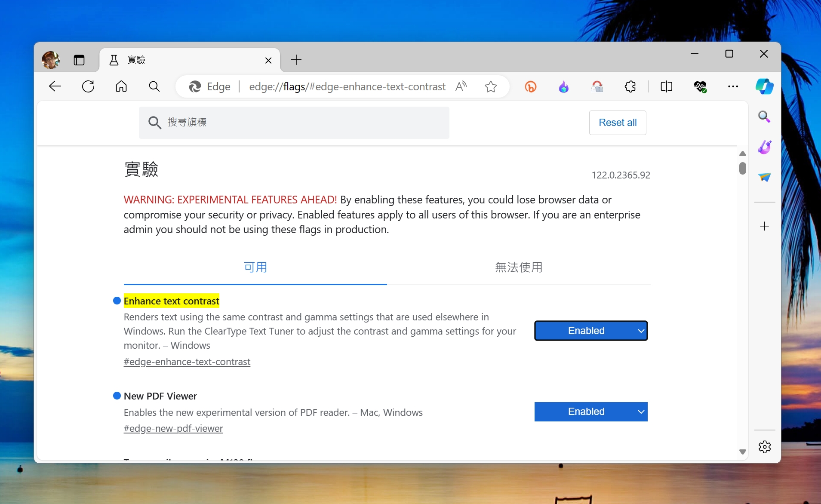Follow the #edge-enhance-text-contrast link
This screenshot has height=504, width=821.
(187, 362)
